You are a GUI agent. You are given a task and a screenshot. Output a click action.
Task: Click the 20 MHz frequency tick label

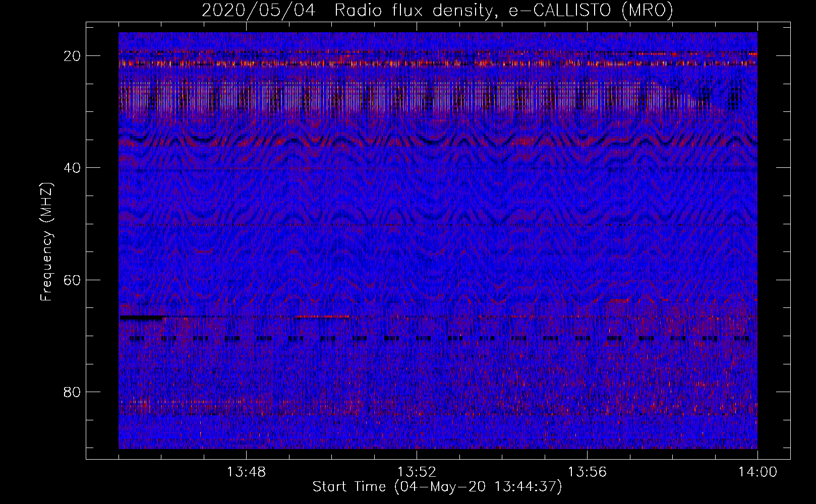(x=73, y=55)
